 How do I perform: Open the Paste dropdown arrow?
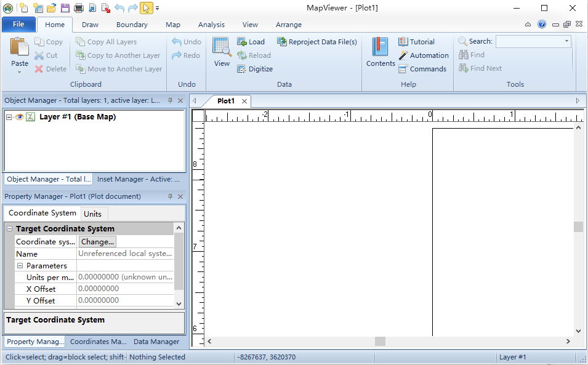coord(19,73)
